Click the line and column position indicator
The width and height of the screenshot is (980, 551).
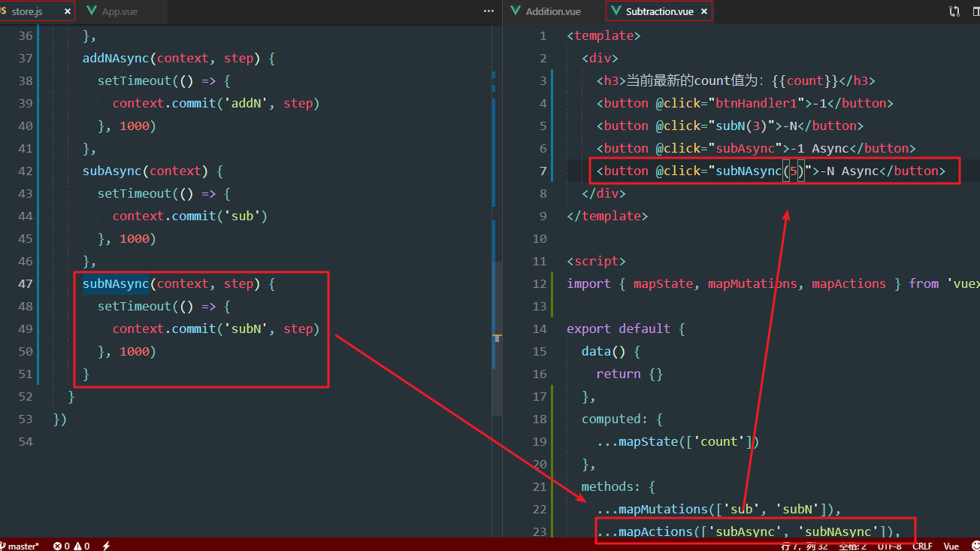[x=805, y=546]
